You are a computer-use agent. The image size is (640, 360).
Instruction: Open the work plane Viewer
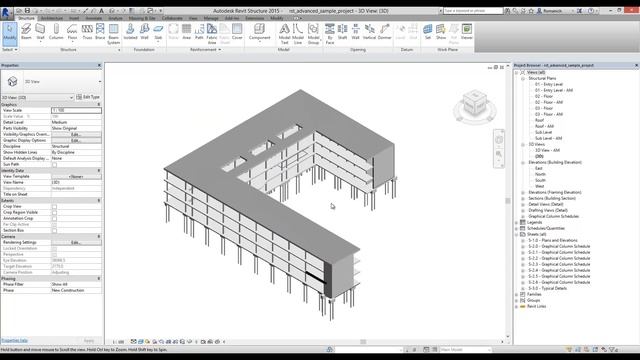[467, 32]
